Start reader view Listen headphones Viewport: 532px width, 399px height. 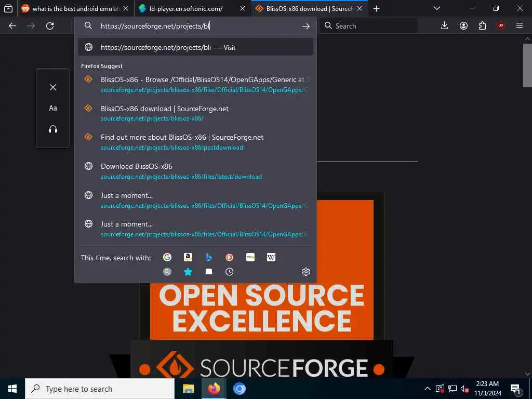click(x=53, y=129)
